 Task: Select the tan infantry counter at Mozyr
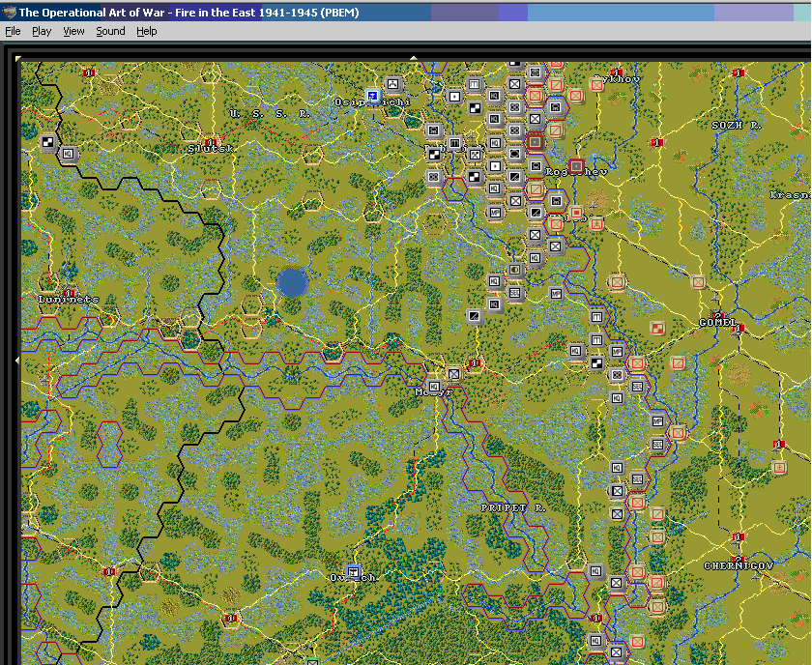point(453,374)
